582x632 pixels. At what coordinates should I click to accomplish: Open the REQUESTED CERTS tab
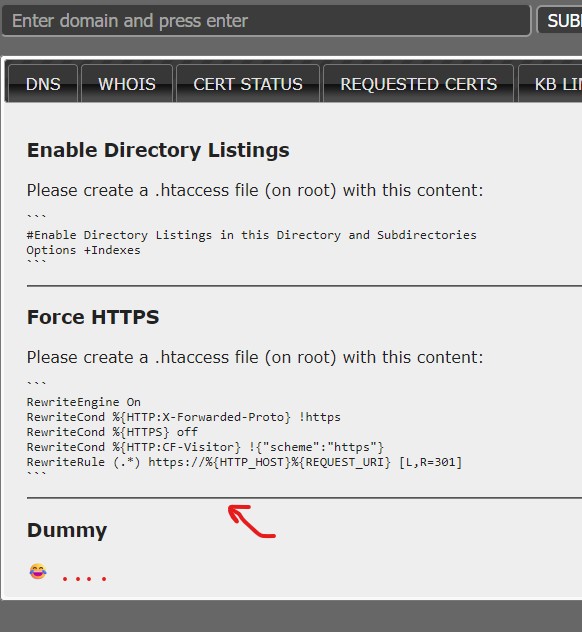coord(418,84)
